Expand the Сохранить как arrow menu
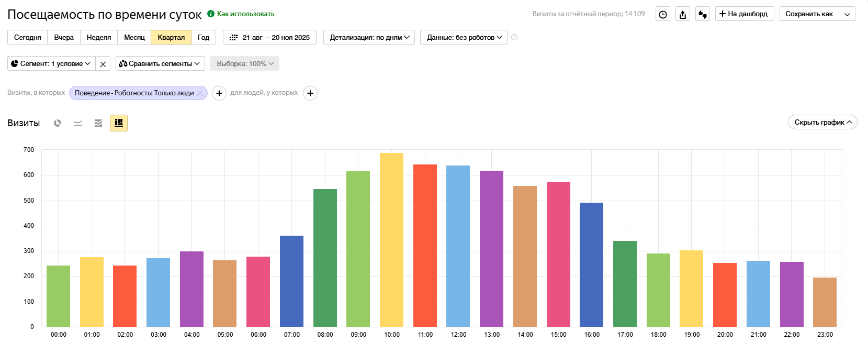The width and height of the screenshot is (868, 364). click(x=847, y=14)
